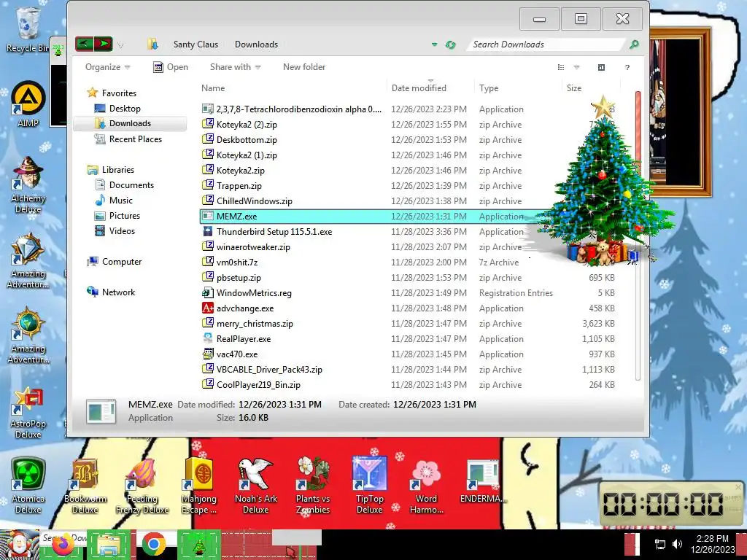Sort by the Size column header
This screenshot has height=560, width=747.
pyautogui.click(x=574, y=88)
